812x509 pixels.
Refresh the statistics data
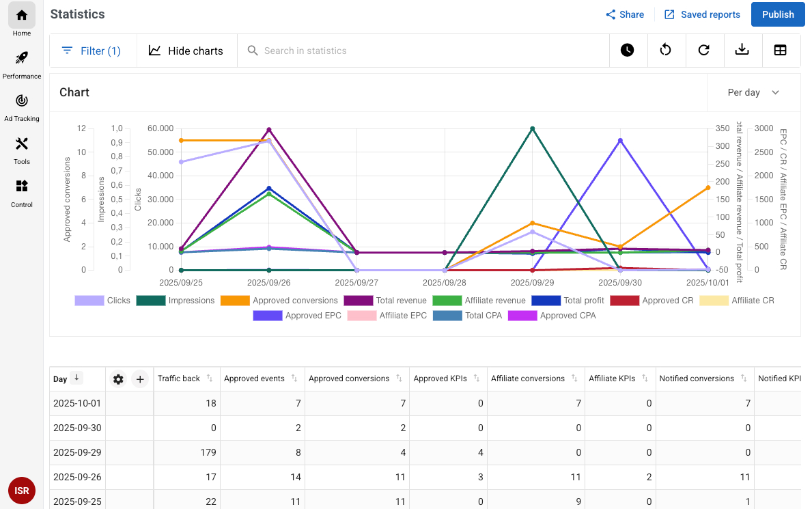(703, 51)
